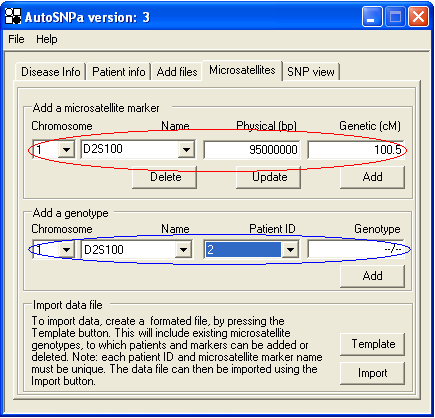435x418 pixels.
Task: Click the AutoSNPa app icon in title bar
Action: coord(13,16)
